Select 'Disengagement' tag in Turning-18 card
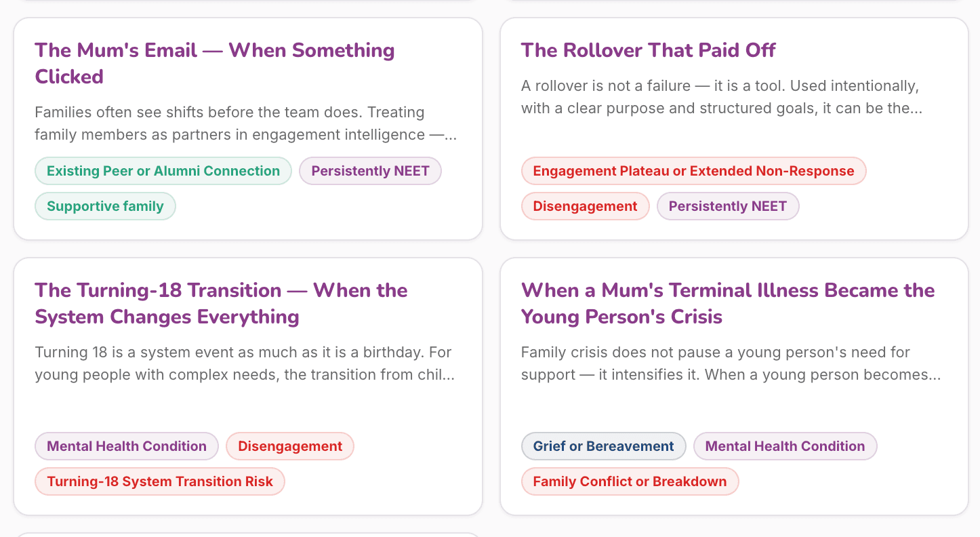 point(290,446)
